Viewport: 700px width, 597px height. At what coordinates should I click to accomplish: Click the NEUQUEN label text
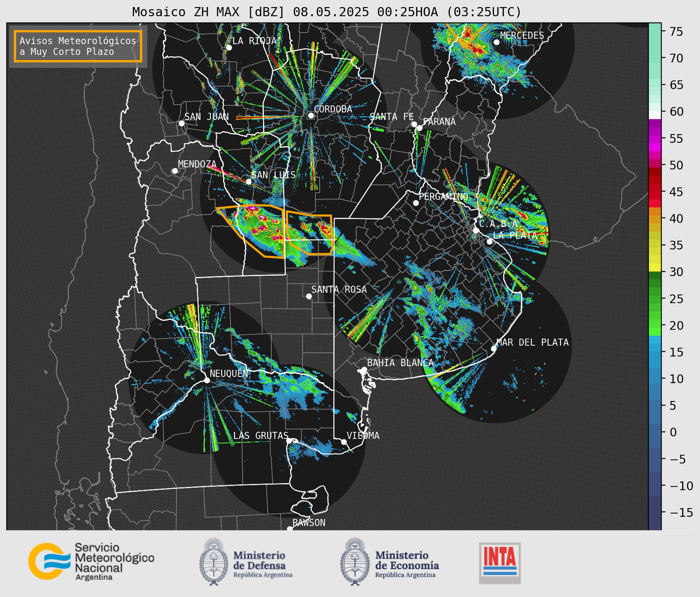click(x=229, y=373)
